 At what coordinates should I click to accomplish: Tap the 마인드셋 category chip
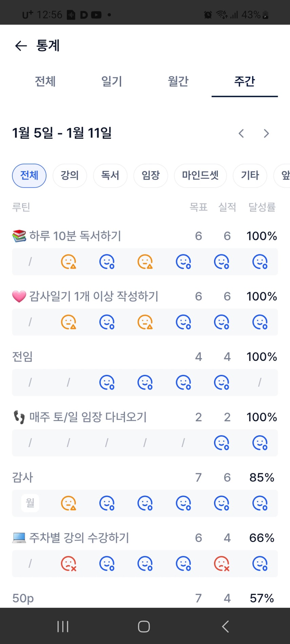pyautogui.click(x=200, y=176)
